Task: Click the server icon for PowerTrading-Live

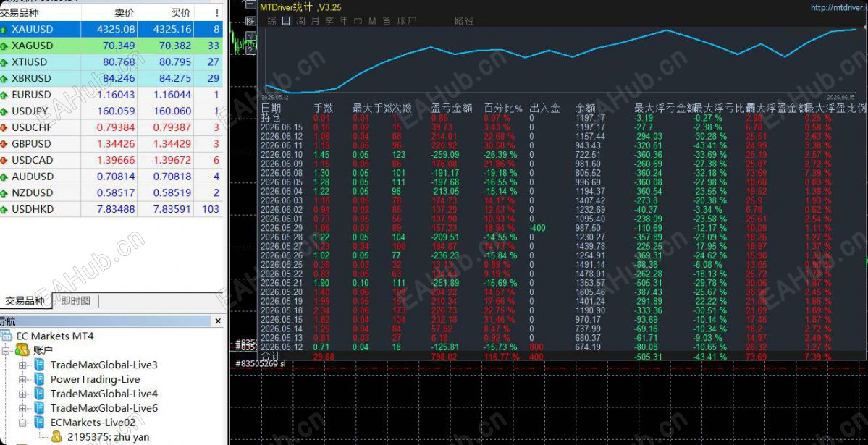Action: click(39, 379)
